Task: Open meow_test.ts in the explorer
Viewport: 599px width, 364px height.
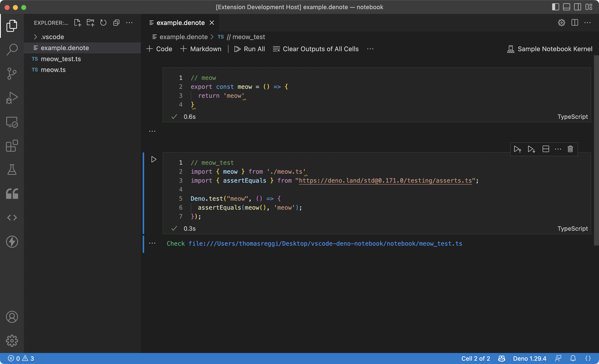Action: pos(61,59)
